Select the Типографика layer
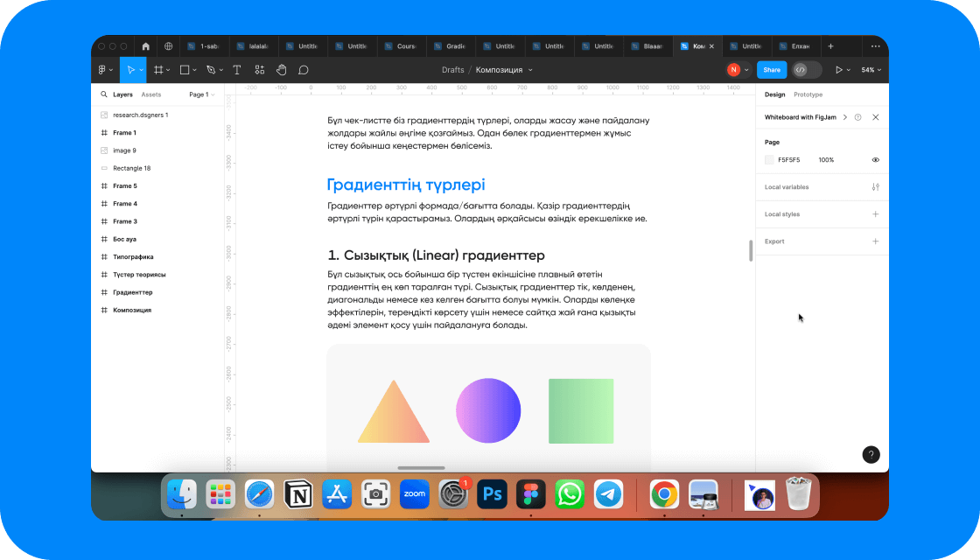This screenshot has width=980, height=560. 133,257
